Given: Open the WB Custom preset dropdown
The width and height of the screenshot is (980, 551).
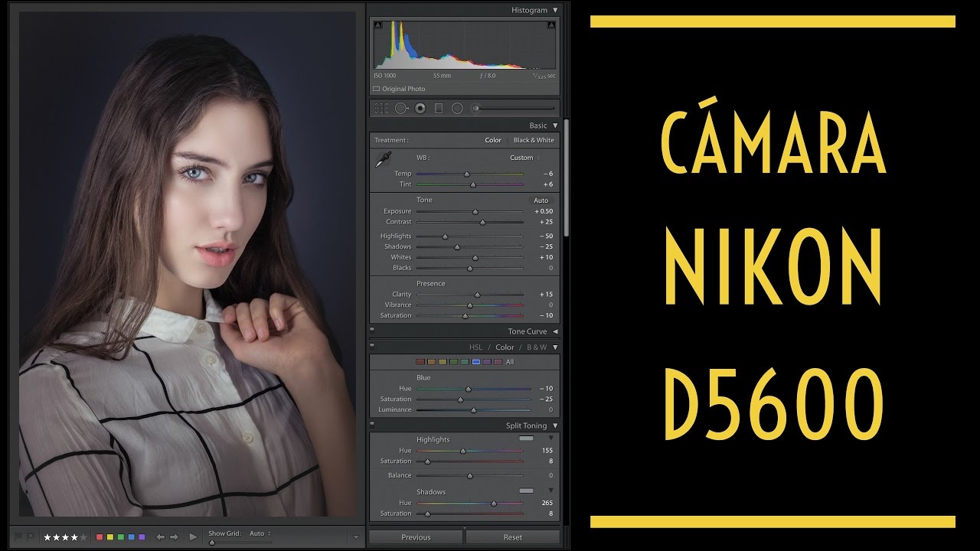Looking at the screenshot, I should point(524,158).
